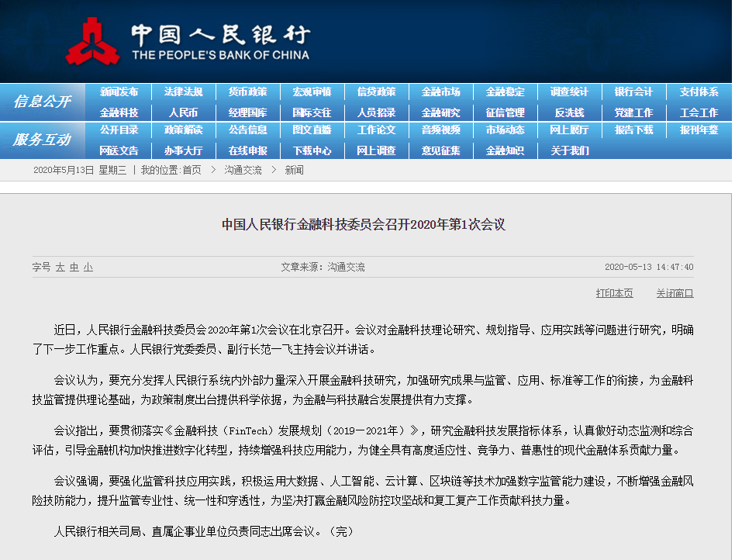Open 国际交往 menu item
The width and height of the screenshot is (735, 560).
[x=312, y=112]
